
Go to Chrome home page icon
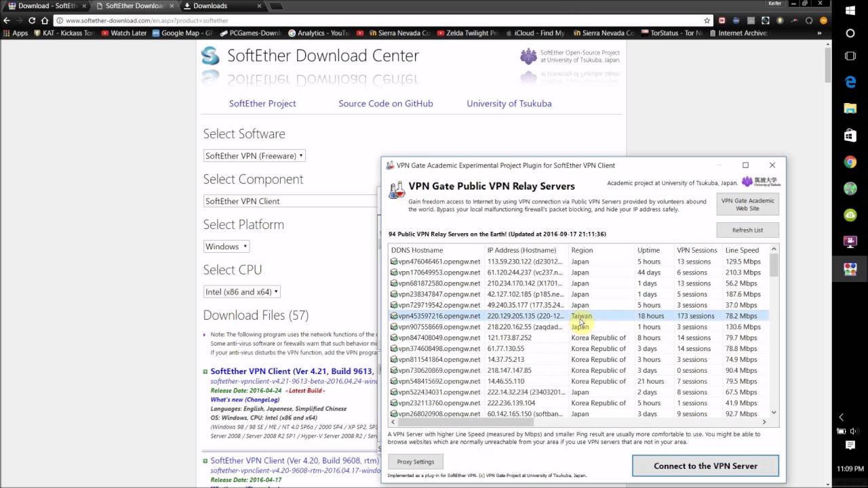coord(45,20)
